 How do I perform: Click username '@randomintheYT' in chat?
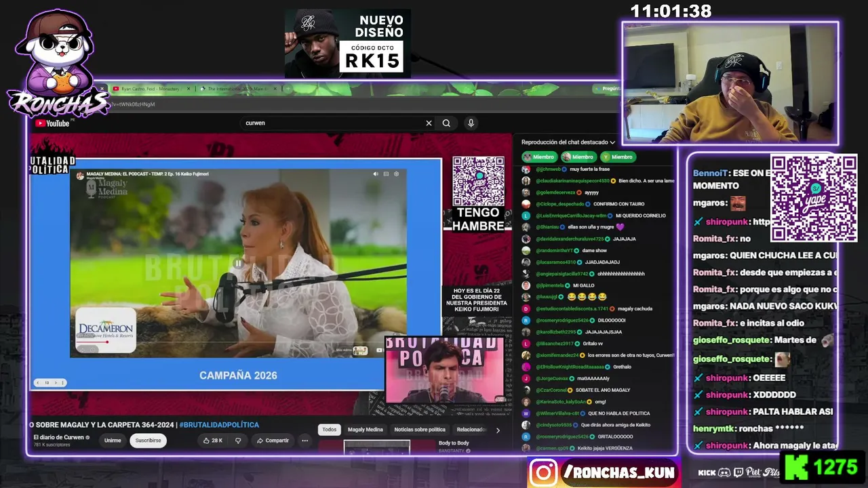point(555,251)
